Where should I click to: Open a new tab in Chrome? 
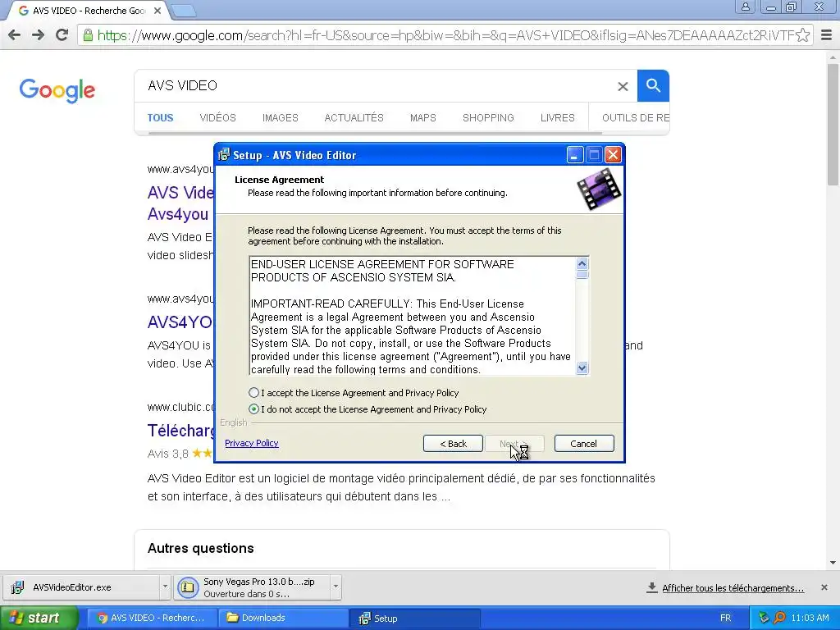point(184,11)
